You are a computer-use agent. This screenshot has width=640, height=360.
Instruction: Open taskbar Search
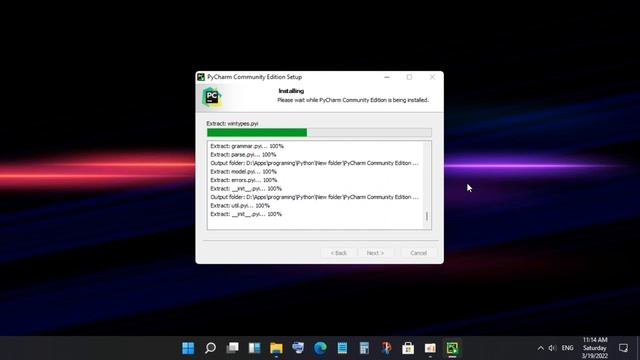tap(210, 348)
